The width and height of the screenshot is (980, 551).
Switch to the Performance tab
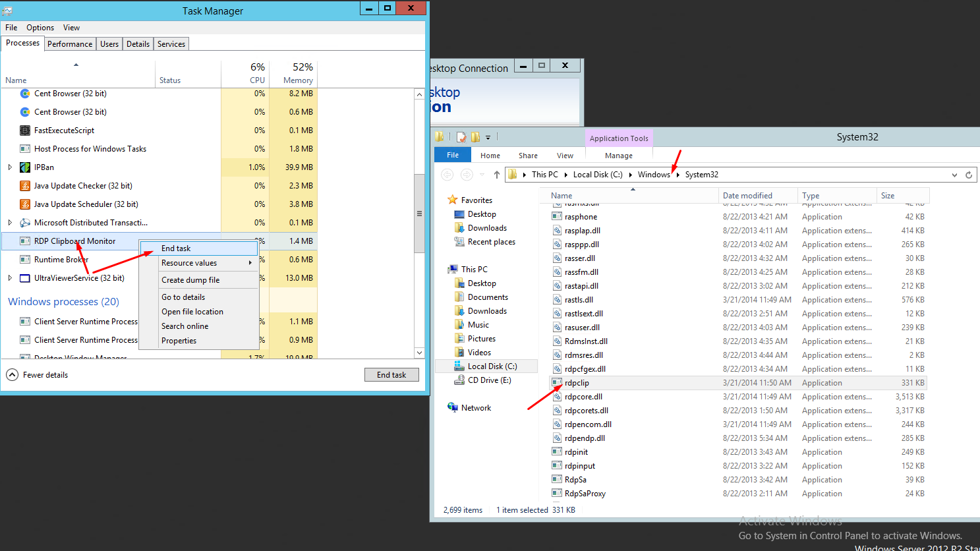coord(70,44)
